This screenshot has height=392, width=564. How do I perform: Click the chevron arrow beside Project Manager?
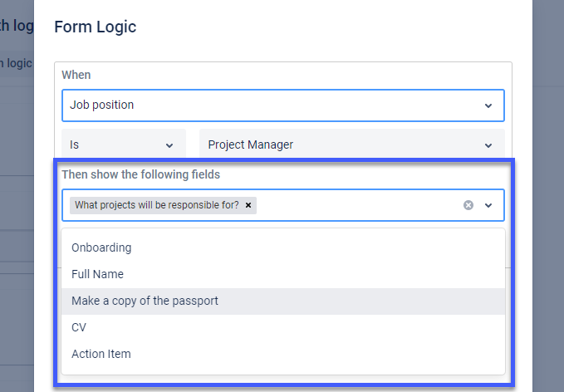(x=488, y=145)
